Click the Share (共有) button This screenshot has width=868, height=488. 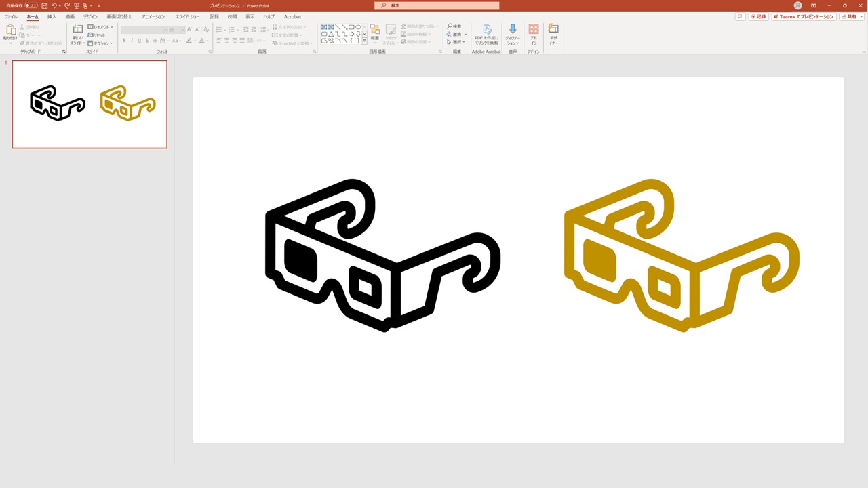[851, 16]
